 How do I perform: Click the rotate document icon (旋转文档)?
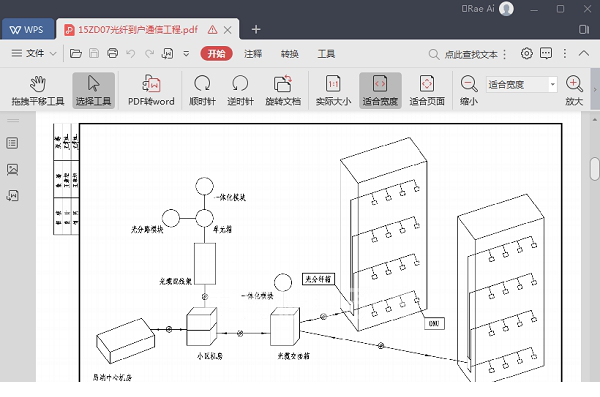pos(283,84)
